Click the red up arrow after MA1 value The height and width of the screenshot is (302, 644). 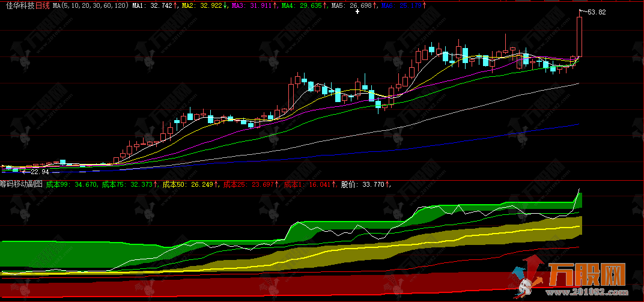tap(175, 5)
